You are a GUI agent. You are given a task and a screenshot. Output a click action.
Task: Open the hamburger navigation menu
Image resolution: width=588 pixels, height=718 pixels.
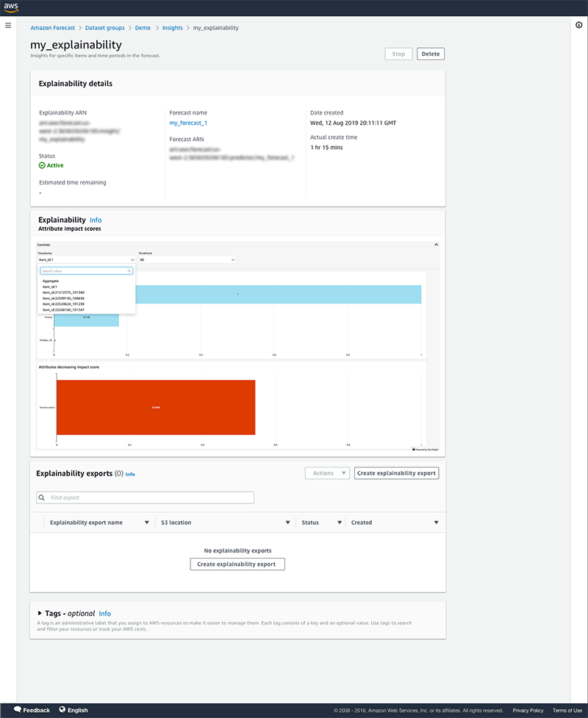click(x=8, y=26)
